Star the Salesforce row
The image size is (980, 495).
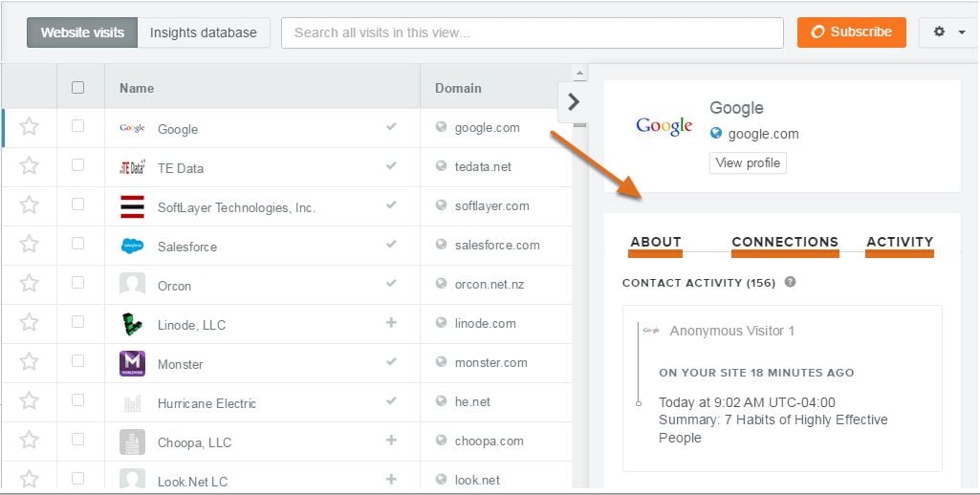point(29,244)
